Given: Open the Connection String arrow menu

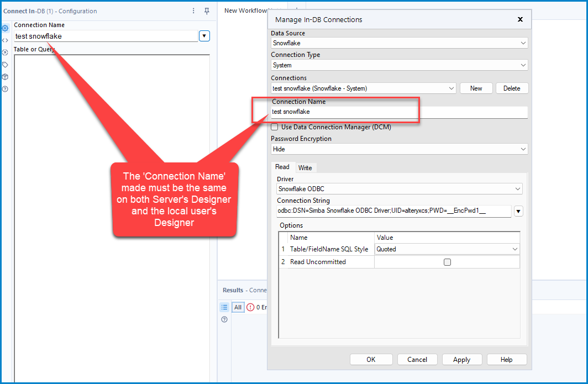Looking at the screenshot, I should [x=518, y=211].
